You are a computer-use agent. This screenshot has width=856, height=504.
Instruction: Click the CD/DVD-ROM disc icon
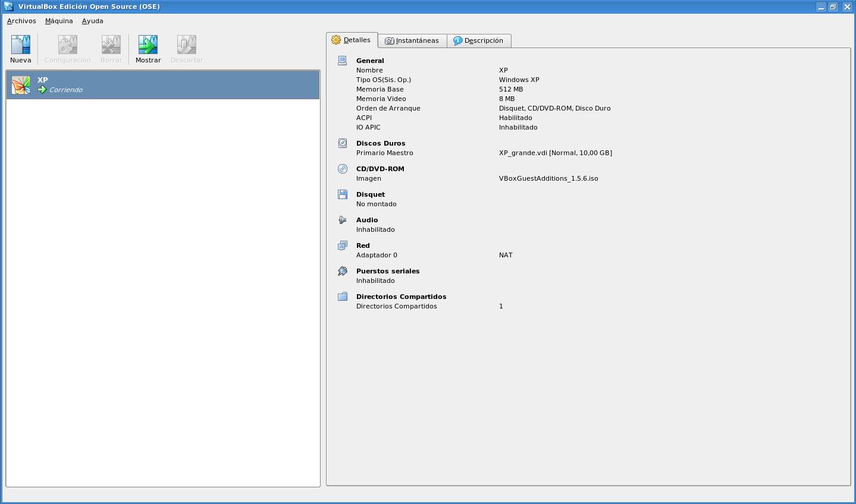[x=343, y=168]
